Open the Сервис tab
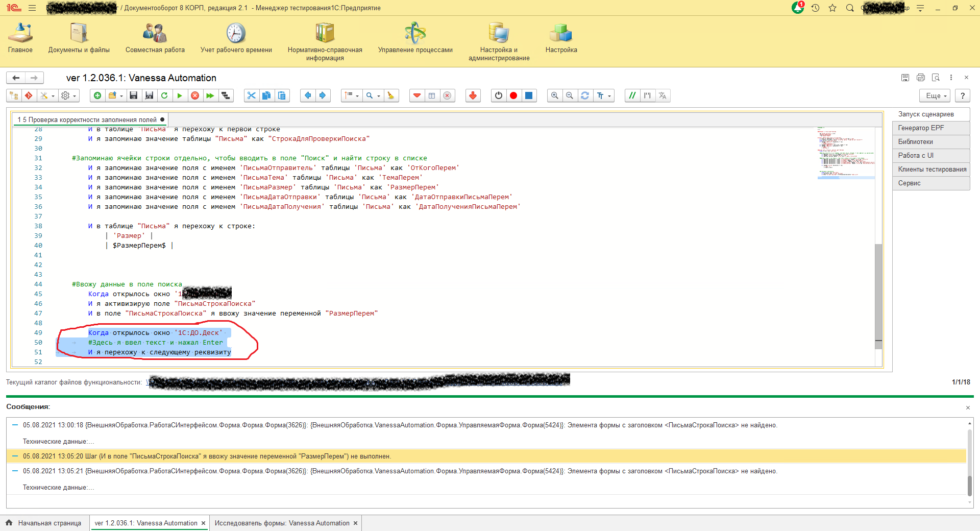This screenshot has width=980, height=531. tap(931, 183)
